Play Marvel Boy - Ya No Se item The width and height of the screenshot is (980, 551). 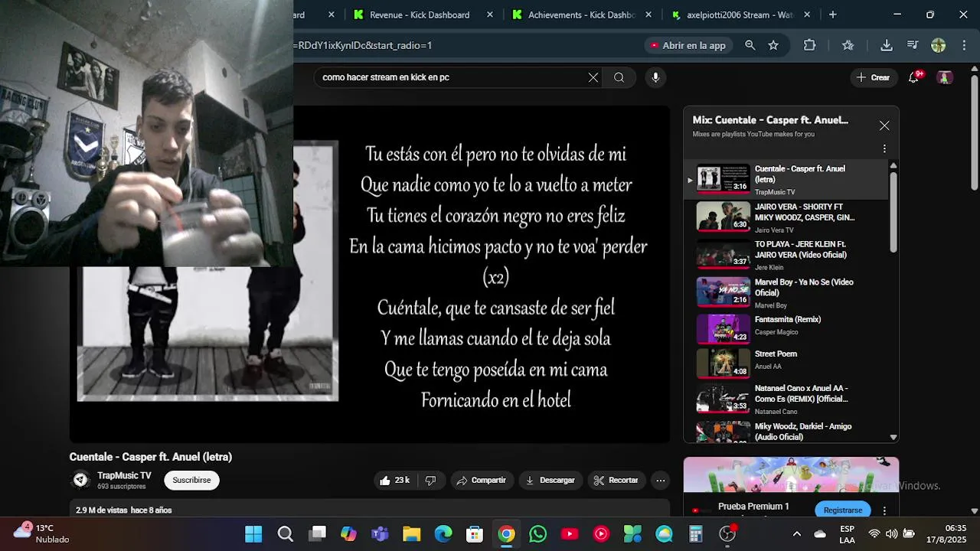786,292
